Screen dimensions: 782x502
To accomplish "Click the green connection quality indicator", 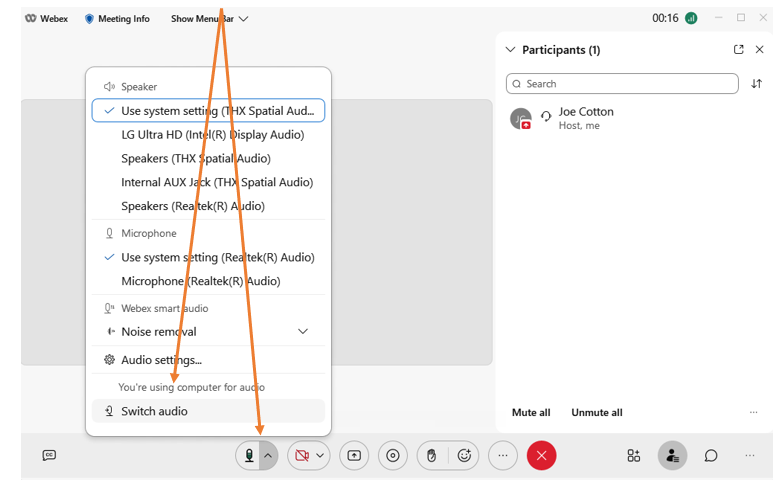I will pos(691,18).
